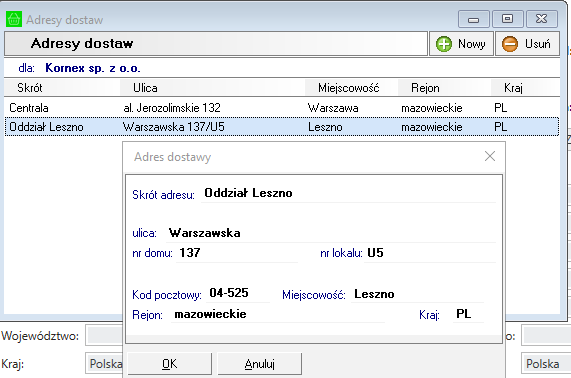This screenshot has width=571, height=378.
Task: Confirm the dialog with OK
Action: (x=170, y=363)
